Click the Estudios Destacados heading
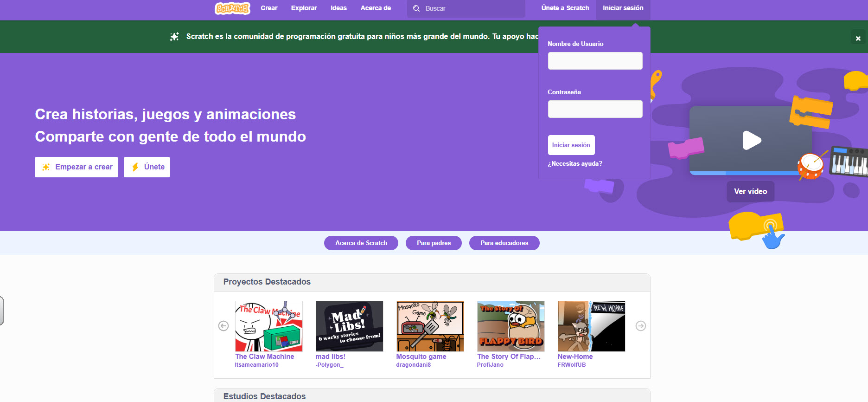 pyautogui.click(x=264, y=396)
